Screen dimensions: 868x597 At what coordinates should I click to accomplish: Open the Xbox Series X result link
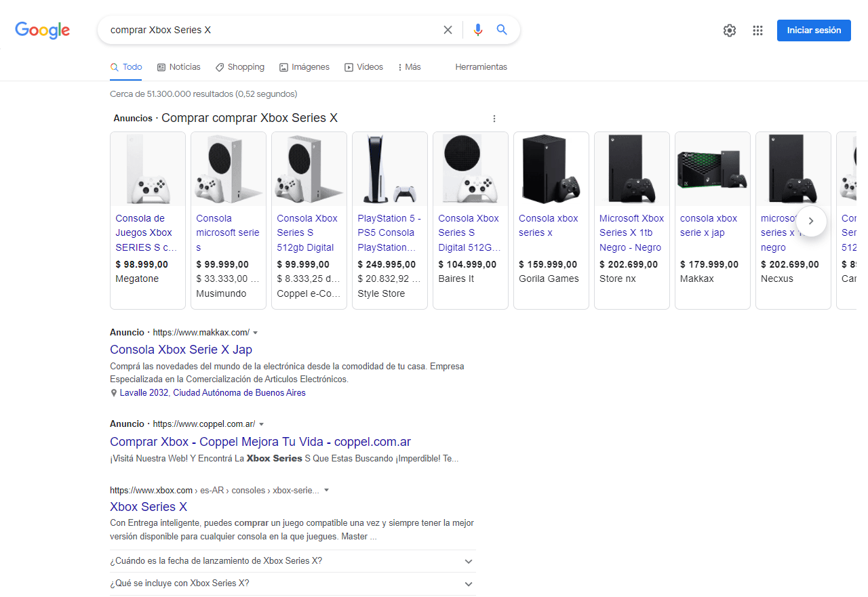coord(148,506)
